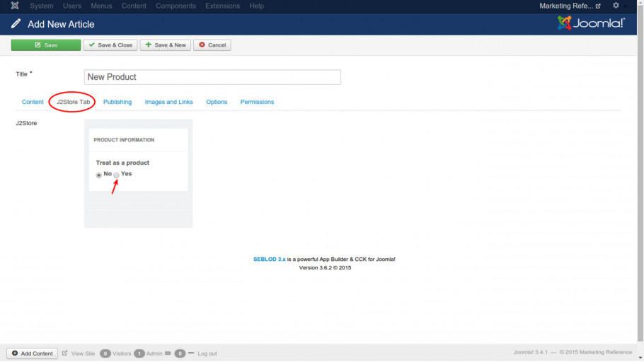Click the Admin count badge showing 1
Viewport: 644px width, 362px height.
pos(139,354)
